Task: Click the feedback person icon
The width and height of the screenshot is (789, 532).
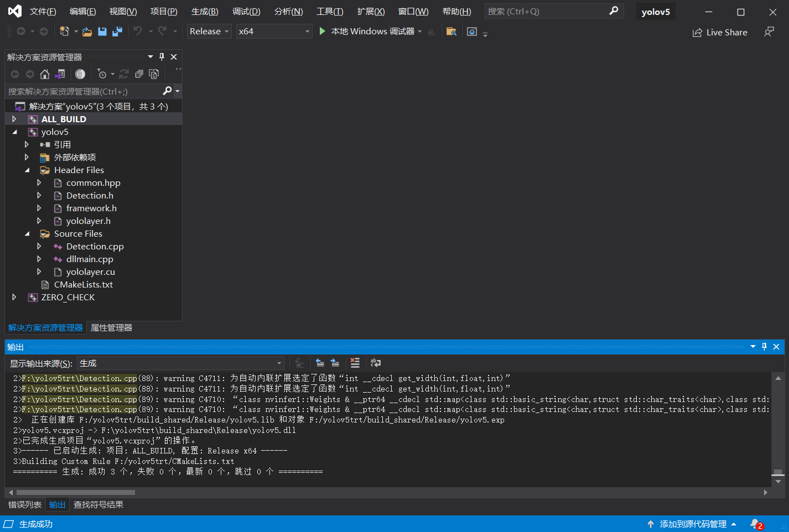Action: point(769,32)
